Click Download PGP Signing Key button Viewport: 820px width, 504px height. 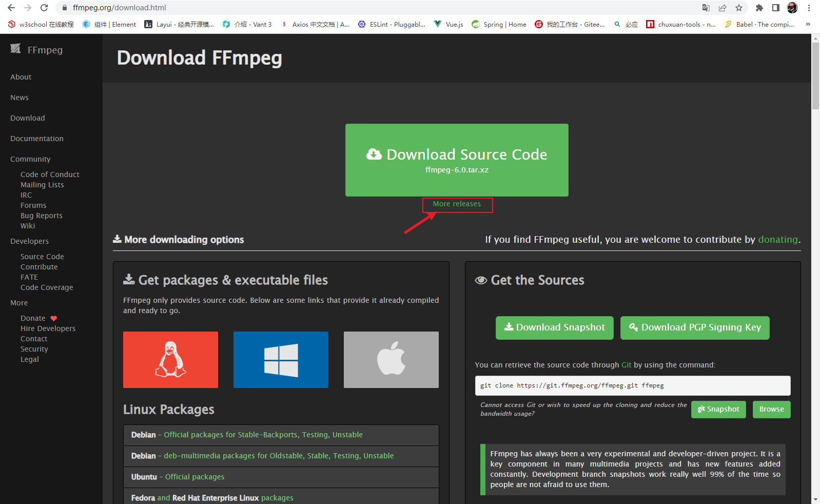pyautogui.click(x=695, y=327)
